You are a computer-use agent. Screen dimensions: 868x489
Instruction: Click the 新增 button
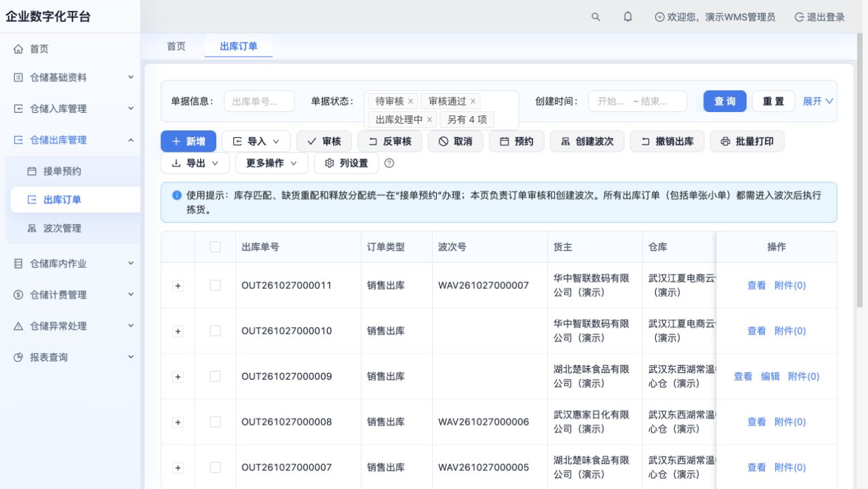point(188,141)
